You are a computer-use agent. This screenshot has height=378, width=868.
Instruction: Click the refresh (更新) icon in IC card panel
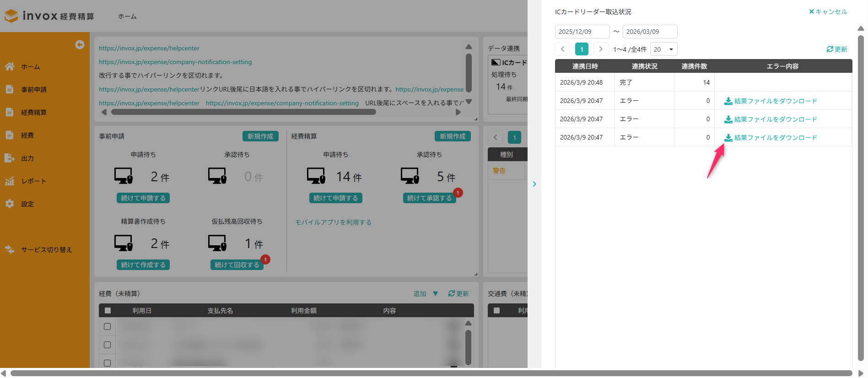pos(830,49)
